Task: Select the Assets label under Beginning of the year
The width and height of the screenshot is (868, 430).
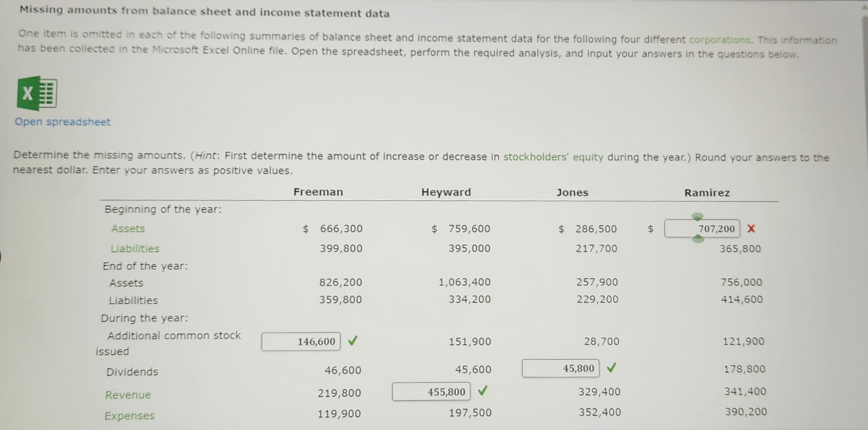Action: [x=128, y=229]
